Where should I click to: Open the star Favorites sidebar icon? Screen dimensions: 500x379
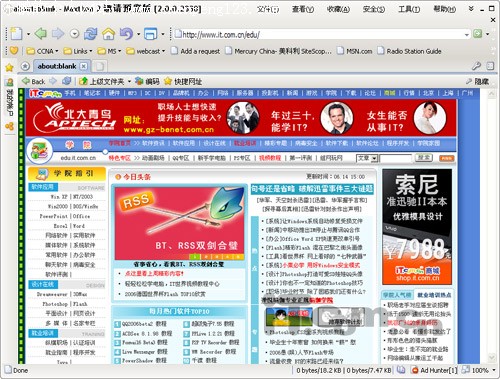pos(9,68)
